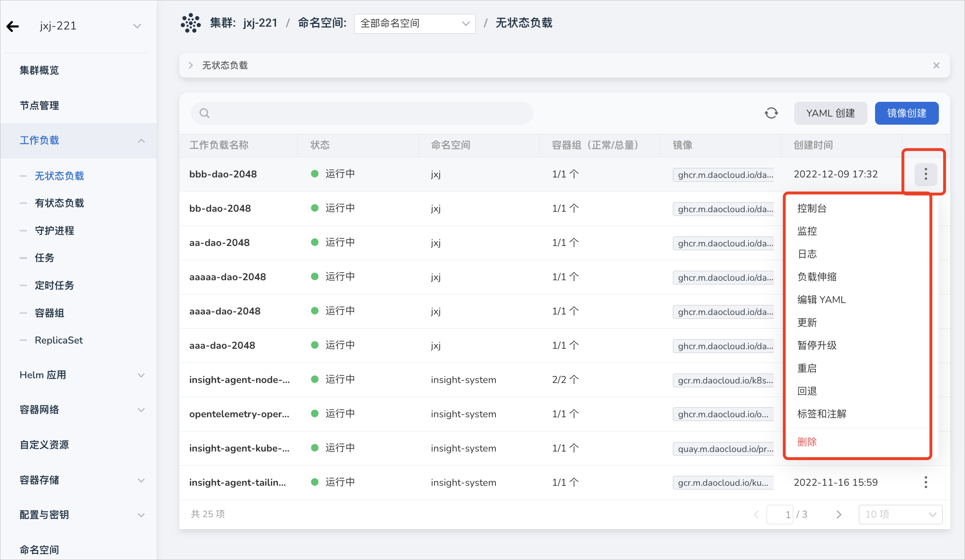Open the 全部命名空间 namespace dropdown

(414, 23)
